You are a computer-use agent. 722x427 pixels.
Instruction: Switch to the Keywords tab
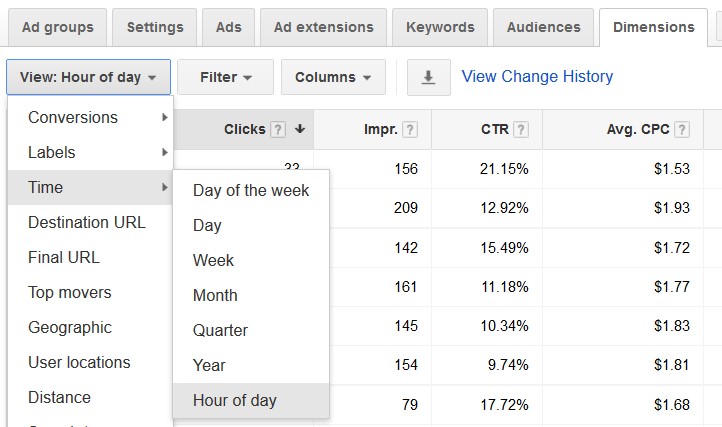(x=440, y=27)
